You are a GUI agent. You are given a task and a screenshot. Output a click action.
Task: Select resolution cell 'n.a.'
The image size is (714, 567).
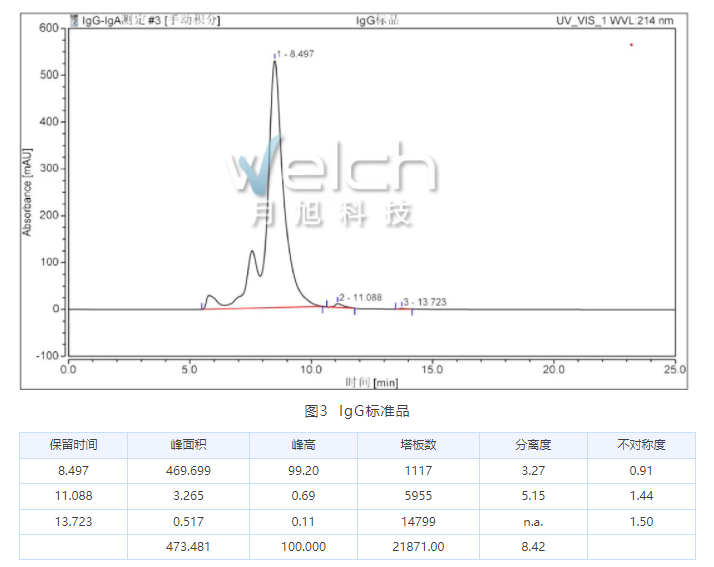click(533, 521)
